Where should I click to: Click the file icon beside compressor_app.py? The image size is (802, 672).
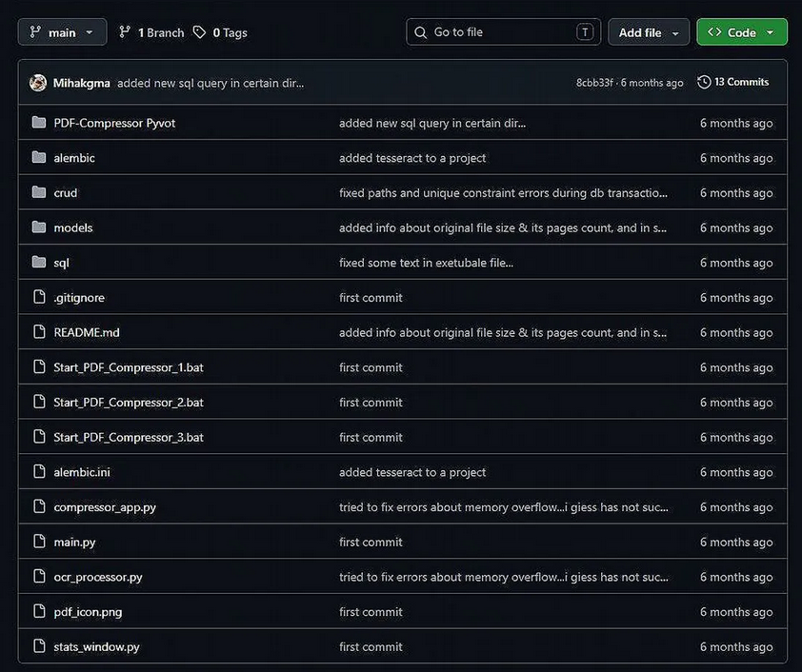tap(39, 506)
